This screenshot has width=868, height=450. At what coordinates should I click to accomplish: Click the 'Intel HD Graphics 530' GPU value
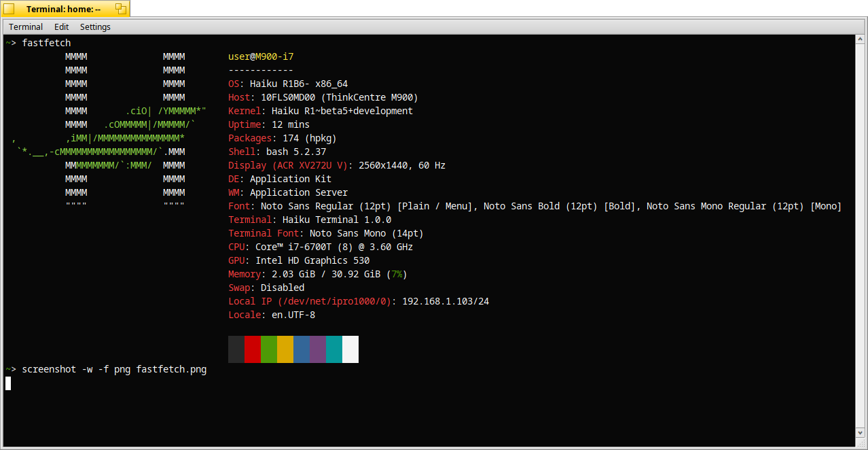point(312,260)
